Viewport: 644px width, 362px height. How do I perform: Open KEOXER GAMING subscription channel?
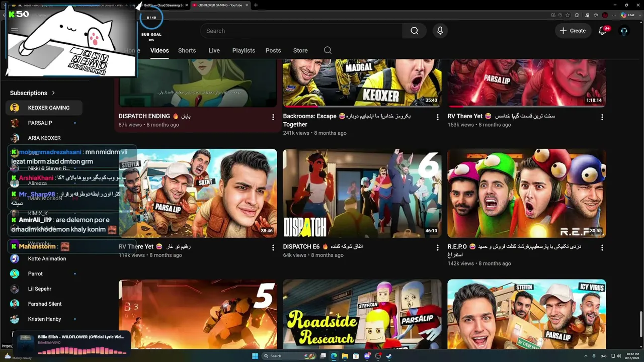tap(44, 108)
